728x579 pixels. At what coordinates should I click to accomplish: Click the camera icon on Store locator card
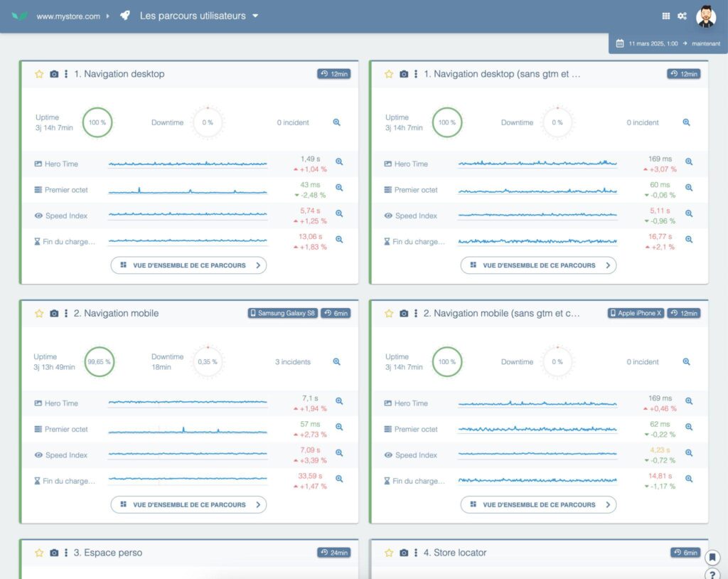tap(404, 553)
